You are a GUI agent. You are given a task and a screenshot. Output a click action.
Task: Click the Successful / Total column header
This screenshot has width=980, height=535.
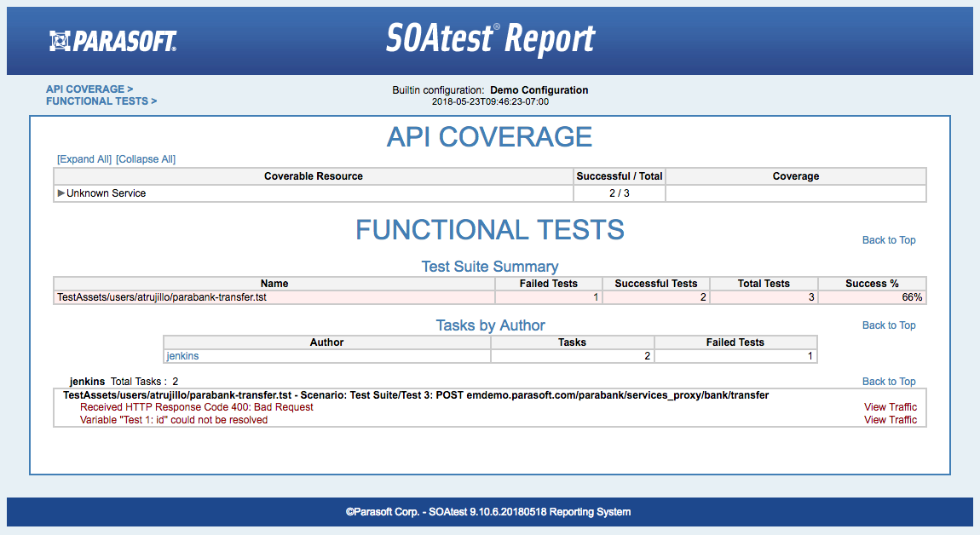pyautogui.click(x=620, y=176)
